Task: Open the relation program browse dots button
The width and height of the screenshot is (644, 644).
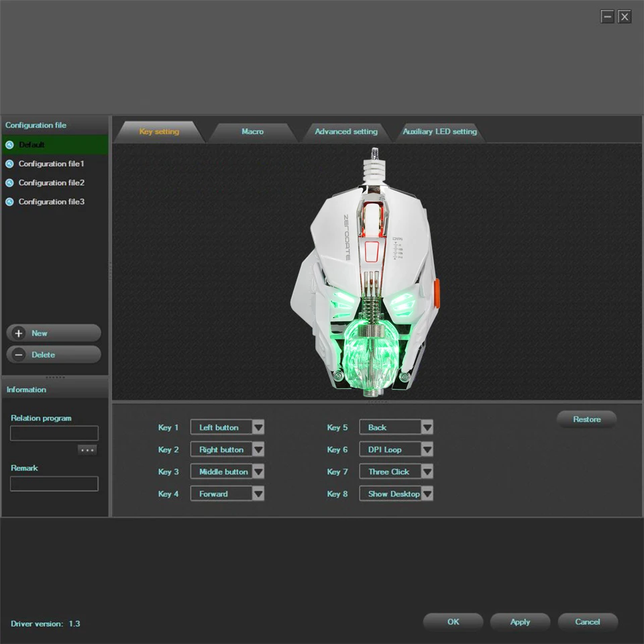Action: [x=87, y=450]
